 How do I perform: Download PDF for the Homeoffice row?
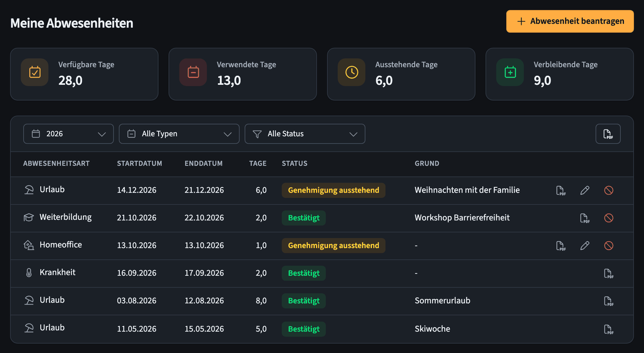pyautogui.click(x=561, y=246)
